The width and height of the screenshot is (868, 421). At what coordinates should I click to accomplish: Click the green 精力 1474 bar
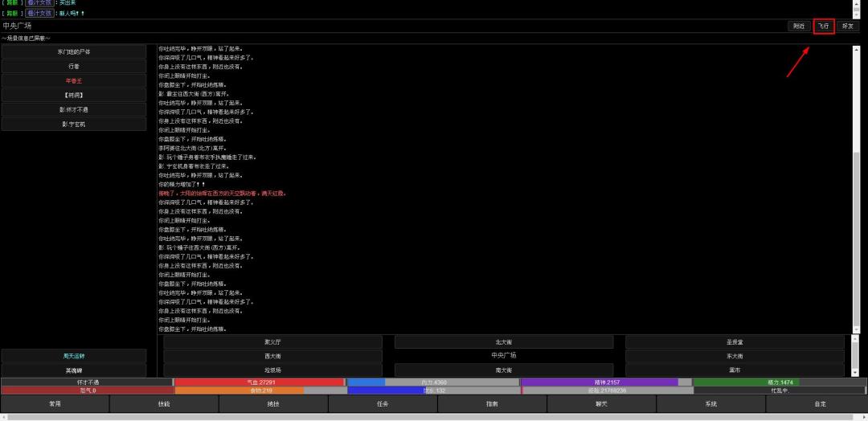pyautogui.click(x=780, y=382)
